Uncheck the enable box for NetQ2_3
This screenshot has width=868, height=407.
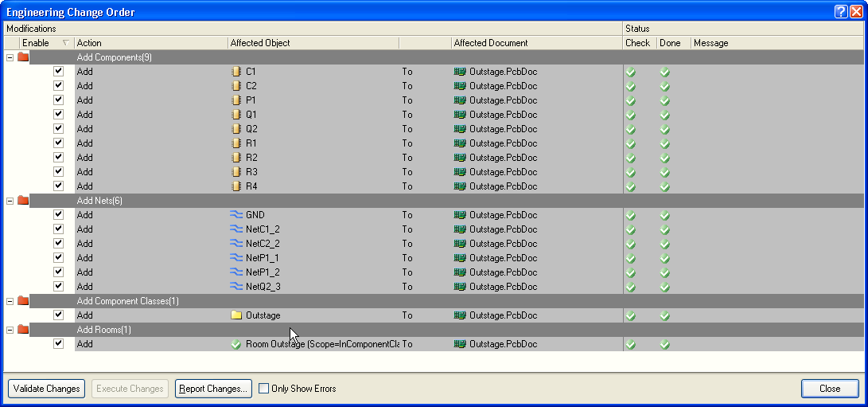coord(58,287)
